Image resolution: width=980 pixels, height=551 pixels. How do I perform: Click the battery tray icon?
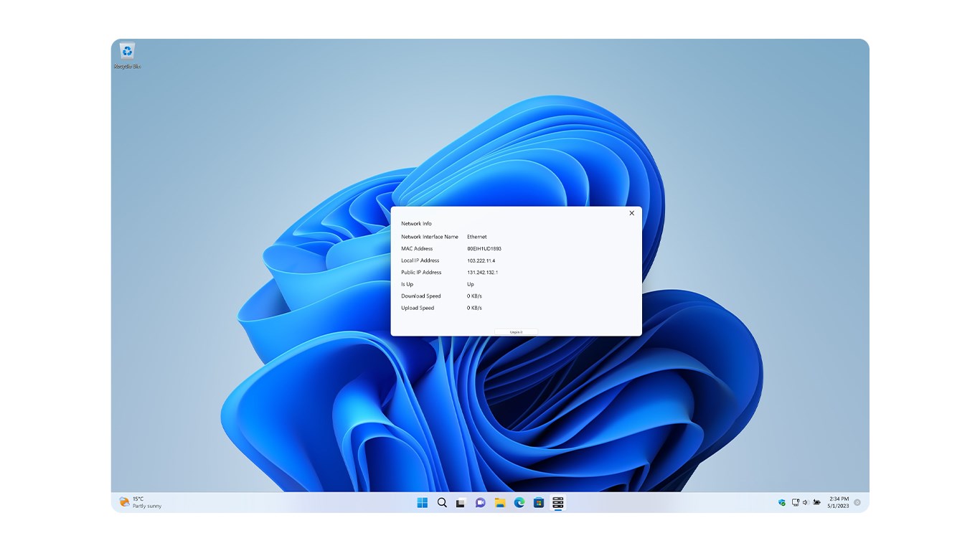816,502
